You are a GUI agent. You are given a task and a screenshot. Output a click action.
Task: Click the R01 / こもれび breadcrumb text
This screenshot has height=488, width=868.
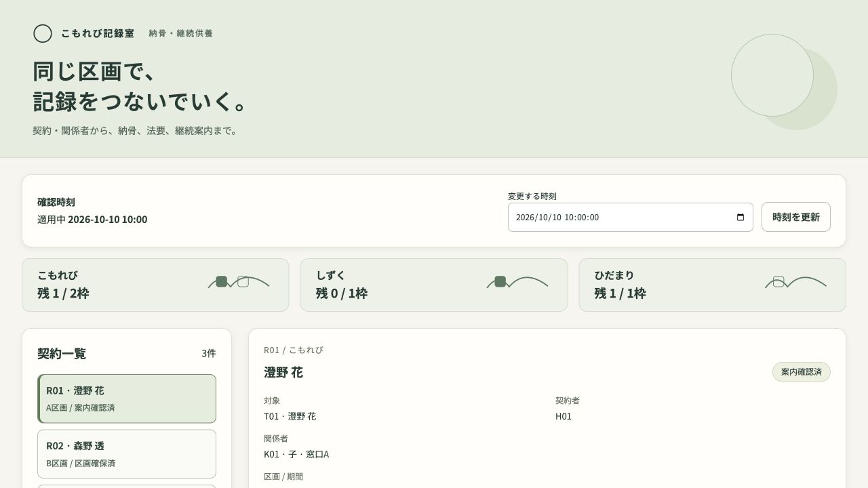click(x=294, y=350)
